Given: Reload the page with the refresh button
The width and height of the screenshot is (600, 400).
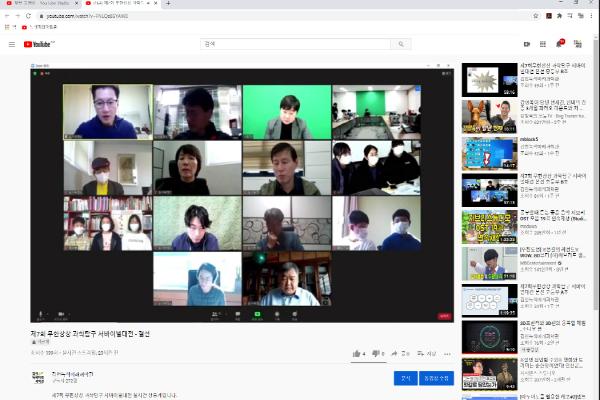Looking at the screenshot, I should click(x=28, y=16).
